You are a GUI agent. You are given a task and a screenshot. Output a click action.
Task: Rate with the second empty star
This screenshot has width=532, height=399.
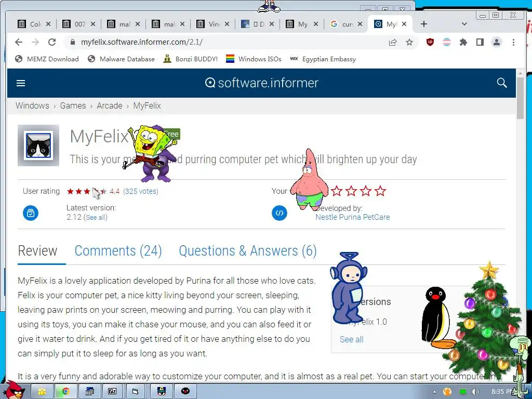pyautogui.click(x=337, y=191)
